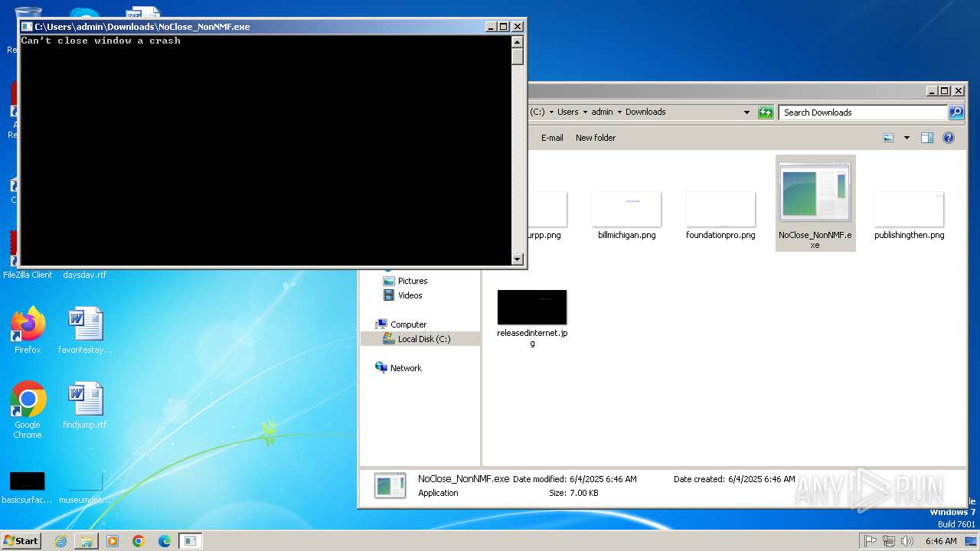Image resolution: width=980 pixels, height=551 pixels.
Task: Expand the address bar history dropdown
Action: tap(747, 112)
